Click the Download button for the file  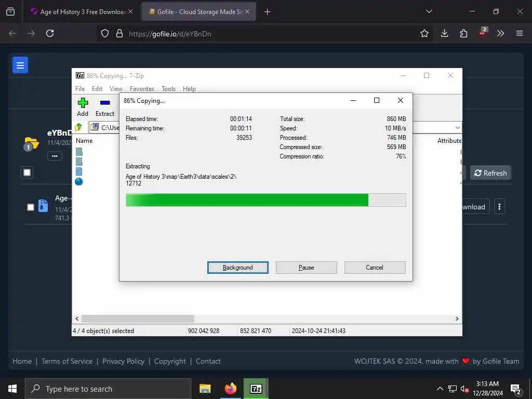[475, 207]
